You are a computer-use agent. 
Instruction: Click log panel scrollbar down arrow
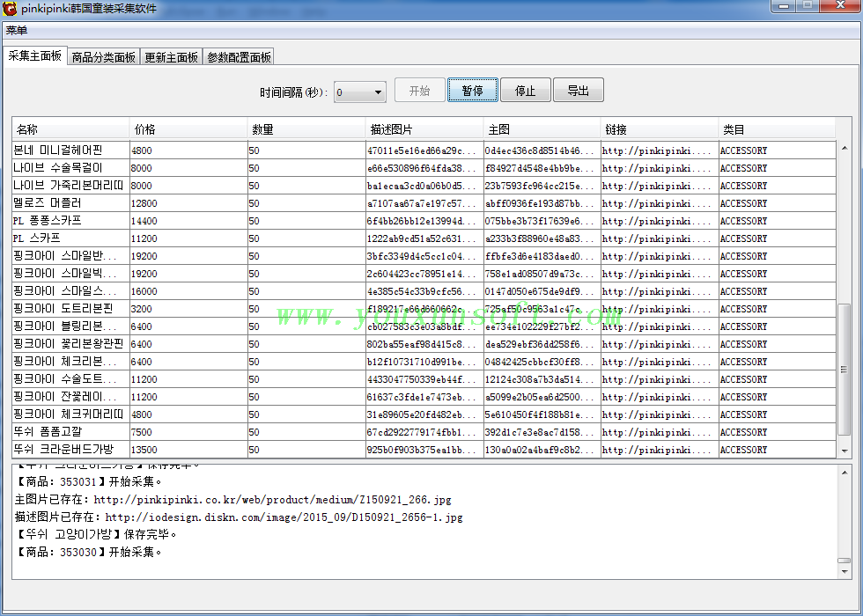845,572
